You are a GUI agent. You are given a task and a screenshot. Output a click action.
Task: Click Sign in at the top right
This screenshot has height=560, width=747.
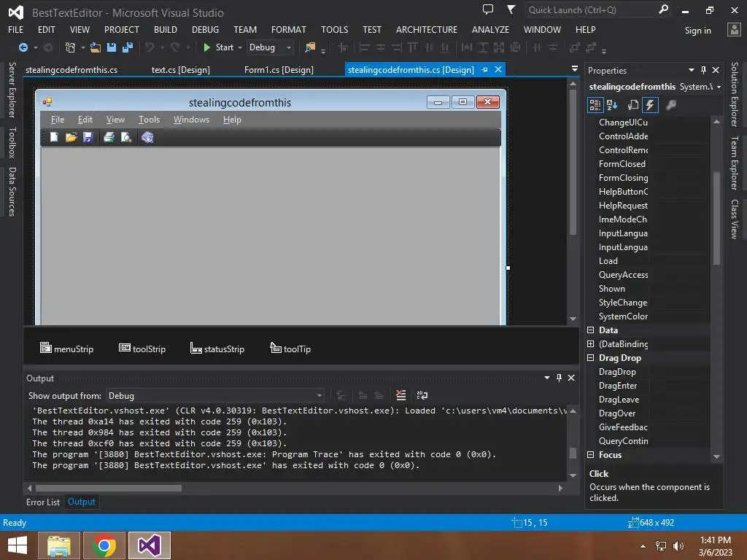click(x=697, y=31)
